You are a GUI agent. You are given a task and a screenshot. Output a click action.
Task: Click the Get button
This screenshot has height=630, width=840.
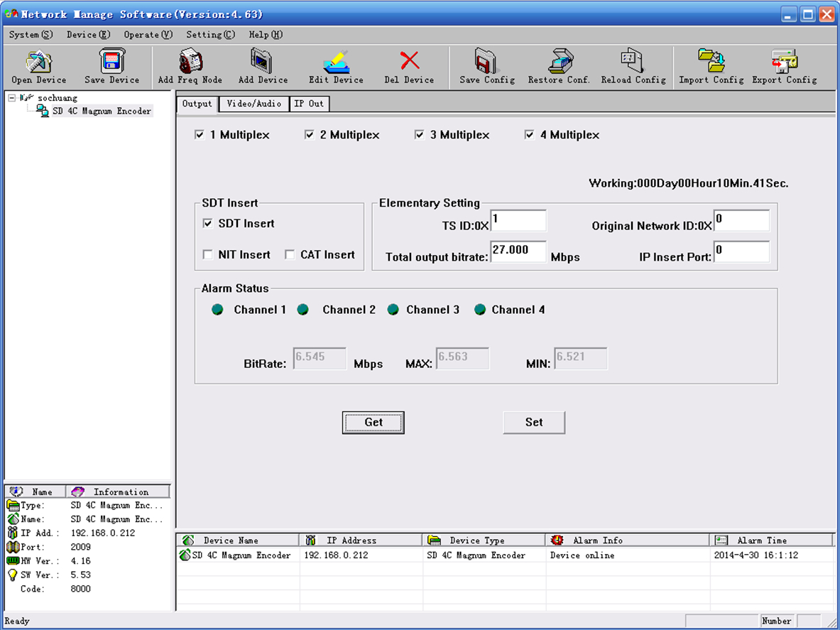tap(373, 422)
